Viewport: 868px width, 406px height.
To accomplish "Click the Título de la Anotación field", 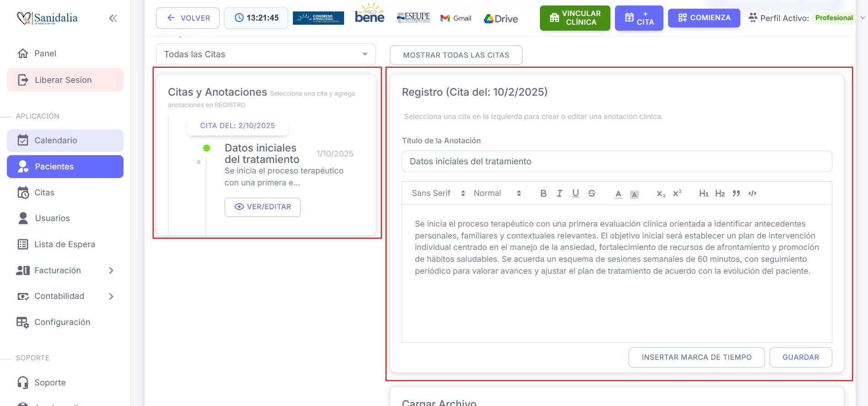I will 616,162.
